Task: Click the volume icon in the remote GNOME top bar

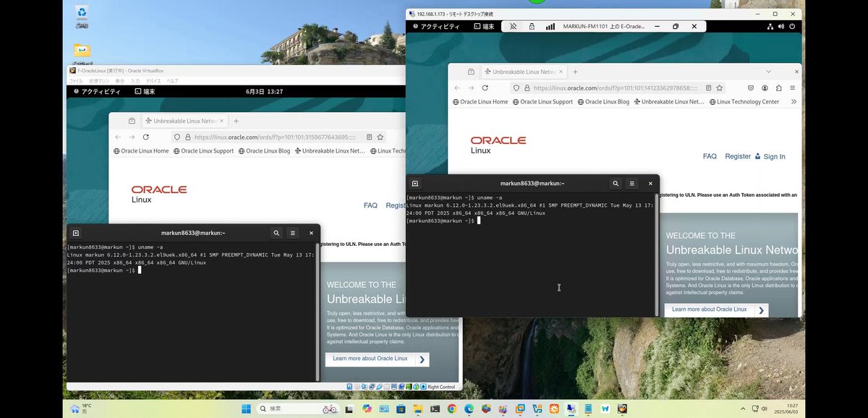Action: tap(781, 26)
